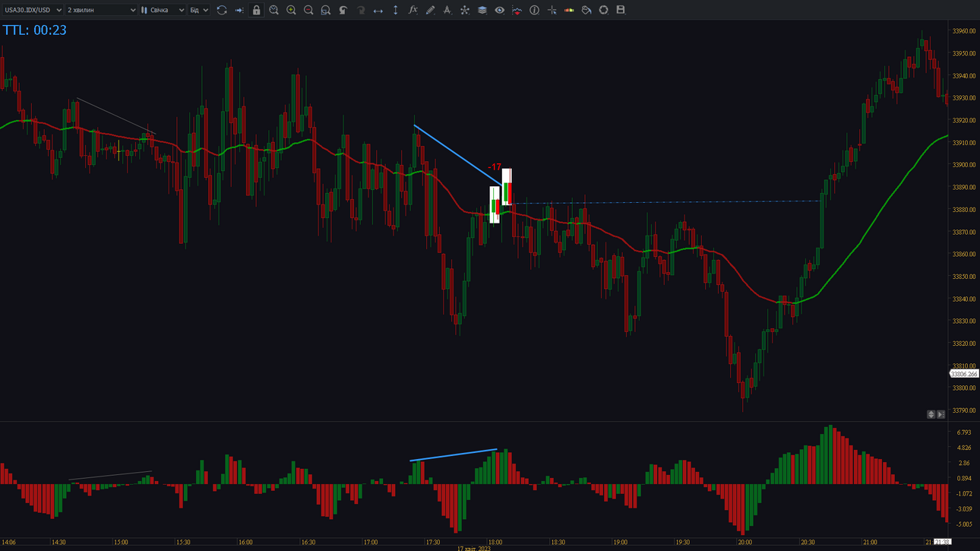Viewport: 980px width, 551px height.
Task: Click the 33960.00 price axis label
Action: click(964, 31)
